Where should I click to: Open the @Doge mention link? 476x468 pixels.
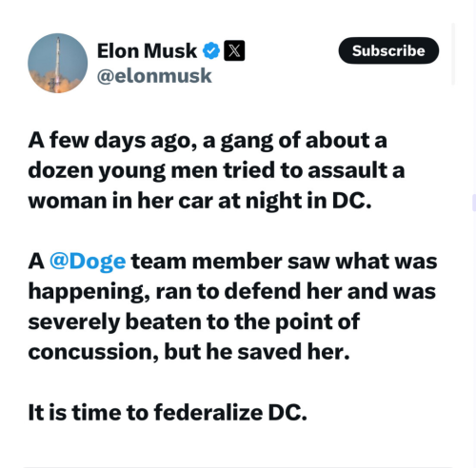pyautogui.click(x=88, y=262)
